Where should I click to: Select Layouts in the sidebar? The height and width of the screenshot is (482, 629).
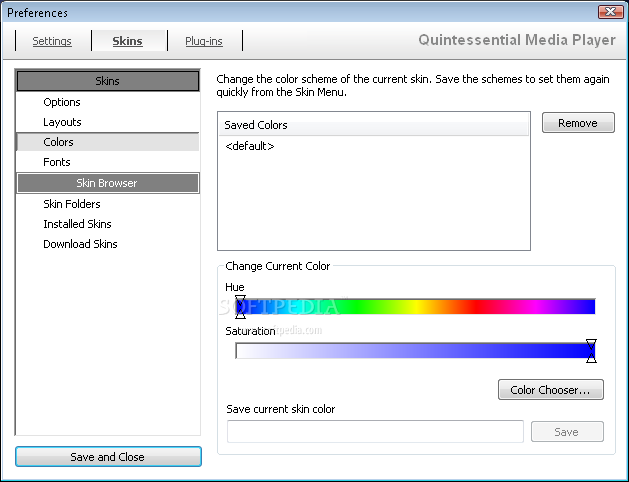[x=62, y=122]
